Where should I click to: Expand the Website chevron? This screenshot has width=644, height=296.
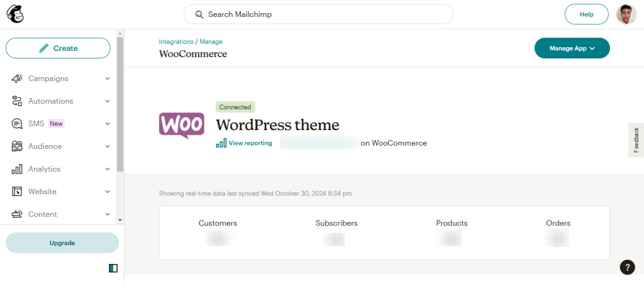pos(108,191)
